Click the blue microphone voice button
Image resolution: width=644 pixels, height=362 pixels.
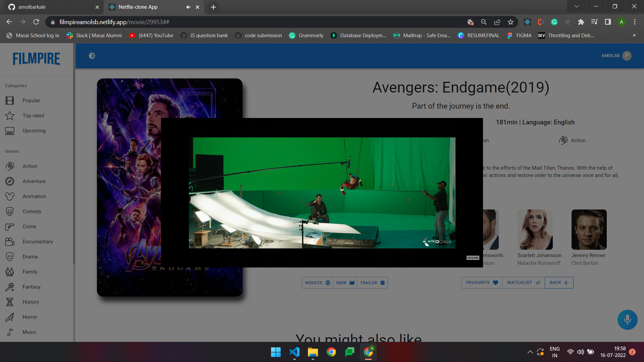627,319
